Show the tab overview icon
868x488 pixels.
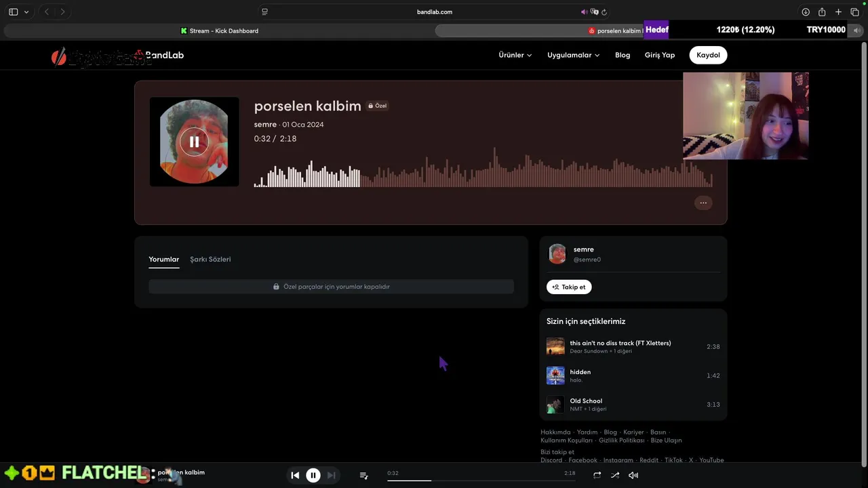tap(854, 12)
